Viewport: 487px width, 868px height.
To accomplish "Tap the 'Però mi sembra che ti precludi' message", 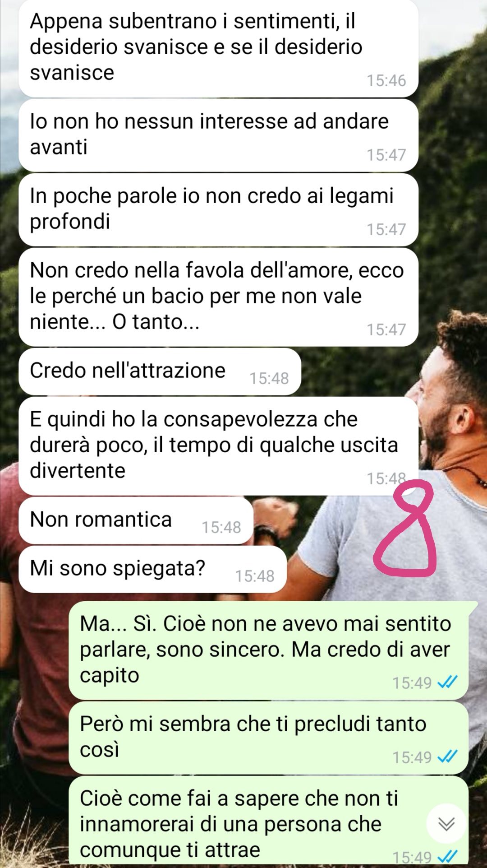I will point(269,738).
